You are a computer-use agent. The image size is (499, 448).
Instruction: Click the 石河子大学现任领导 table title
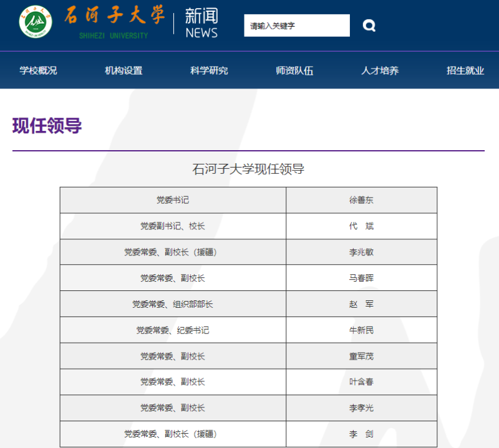(248, 169)
